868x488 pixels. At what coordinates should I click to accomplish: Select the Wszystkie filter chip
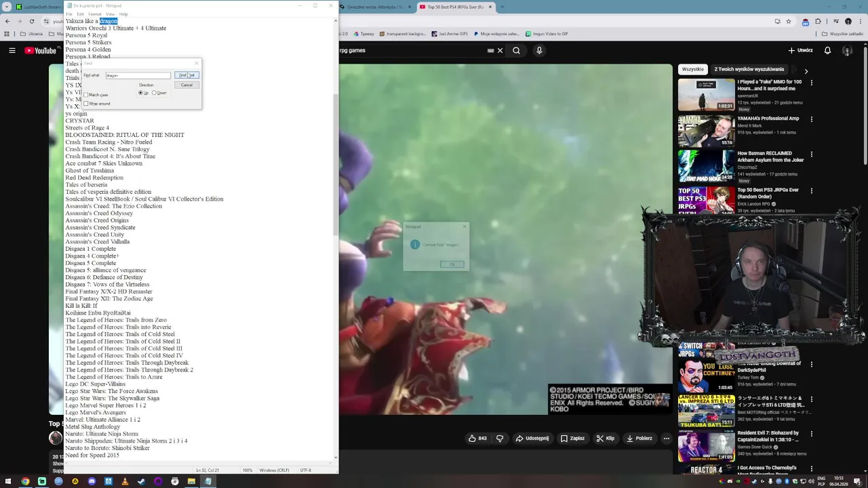pyautogui.click(x=692, y=69)
